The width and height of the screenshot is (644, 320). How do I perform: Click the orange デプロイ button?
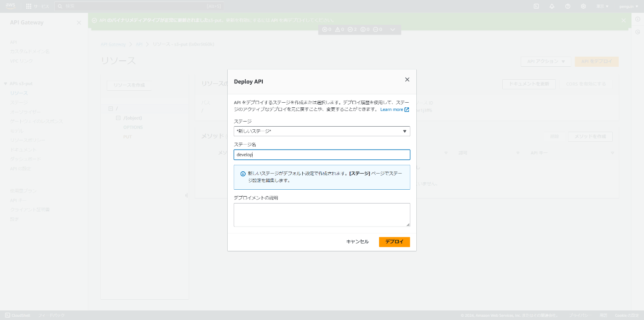pyautogui.click(x=394, y=242)
